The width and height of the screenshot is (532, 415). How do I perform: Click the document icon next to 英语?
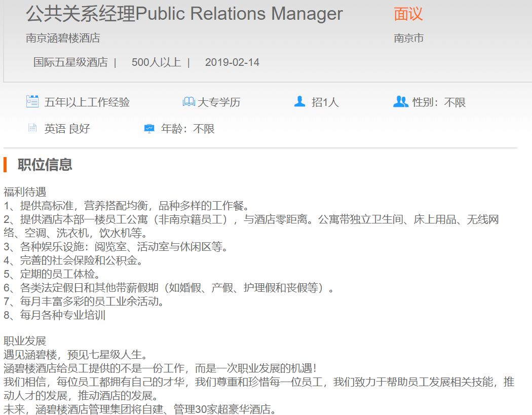(32, 128)
